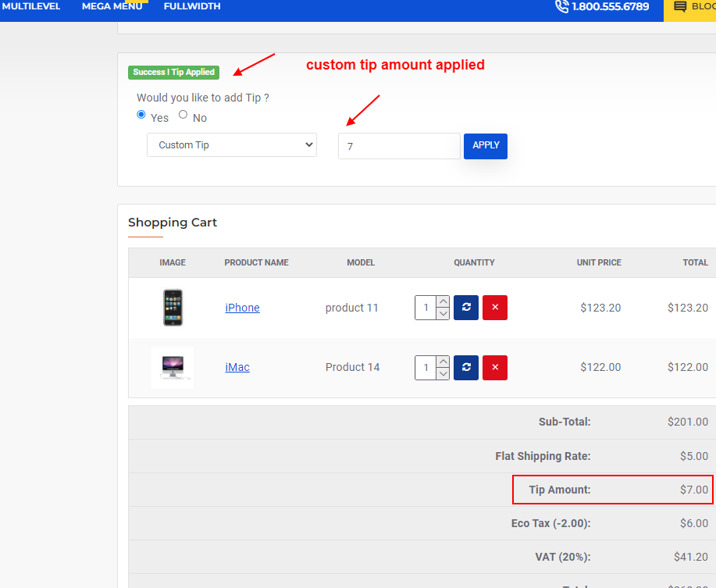Click the update quantity refresh icon for iPhone
The image size is (716, 588).
465,307
